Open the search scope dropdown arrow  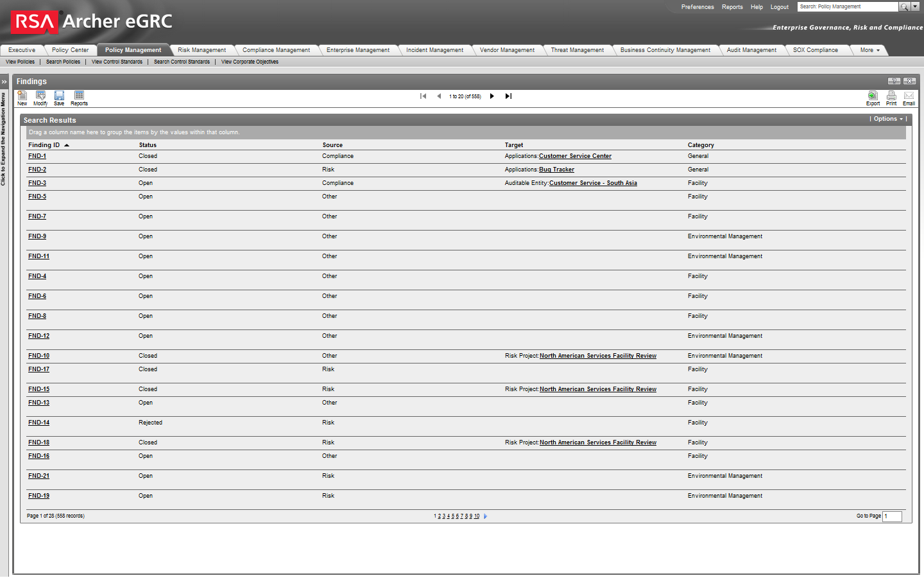click(915, 6)
